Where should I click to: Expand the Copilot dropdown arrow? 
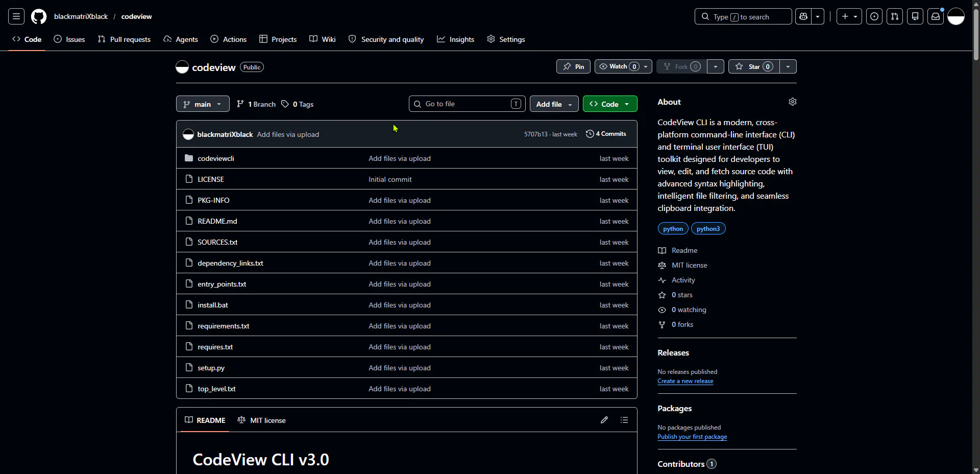click(x=818, y=16)
